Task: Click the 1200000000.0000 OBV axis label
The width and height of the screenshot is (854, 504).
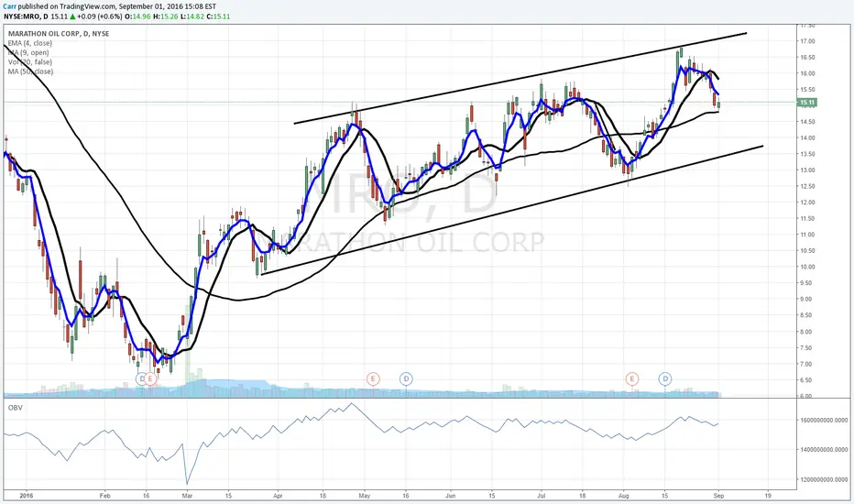Action: [x=824, y=479]
